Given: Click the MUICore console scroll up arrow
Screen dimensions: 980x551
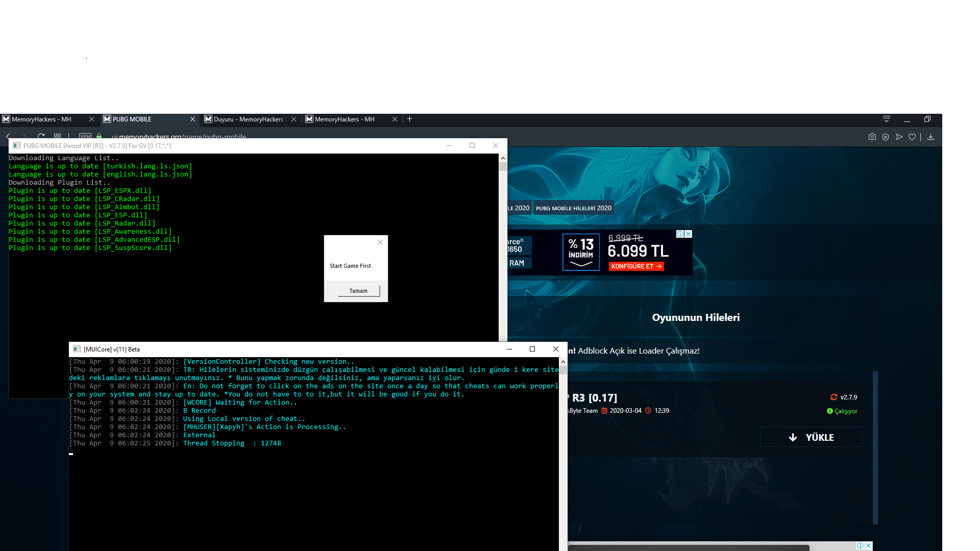Looking at the screenshot, I should point(563,362).
